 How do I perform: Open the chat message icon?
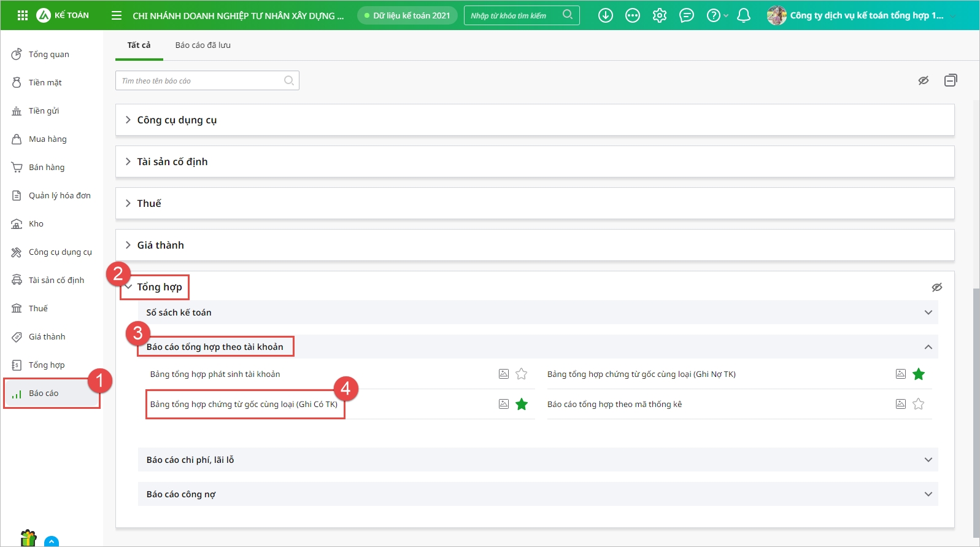point(686,15)
